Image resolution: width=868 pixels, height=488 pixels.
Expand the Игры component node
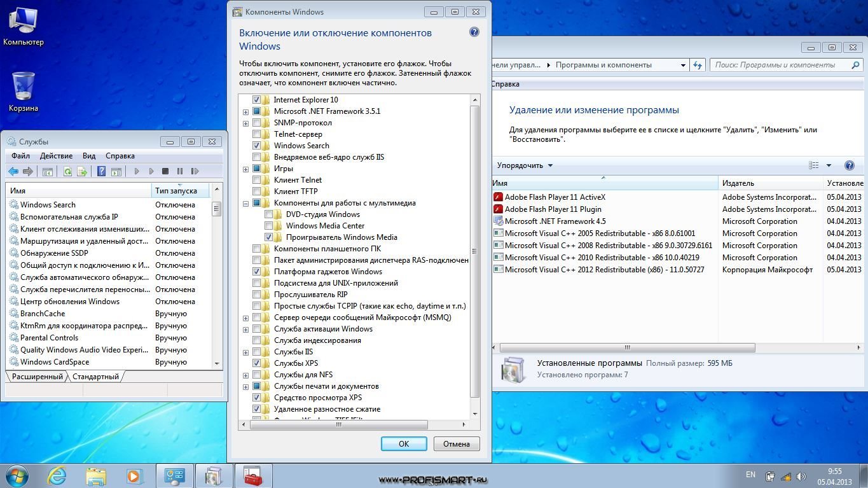point(245,169)
